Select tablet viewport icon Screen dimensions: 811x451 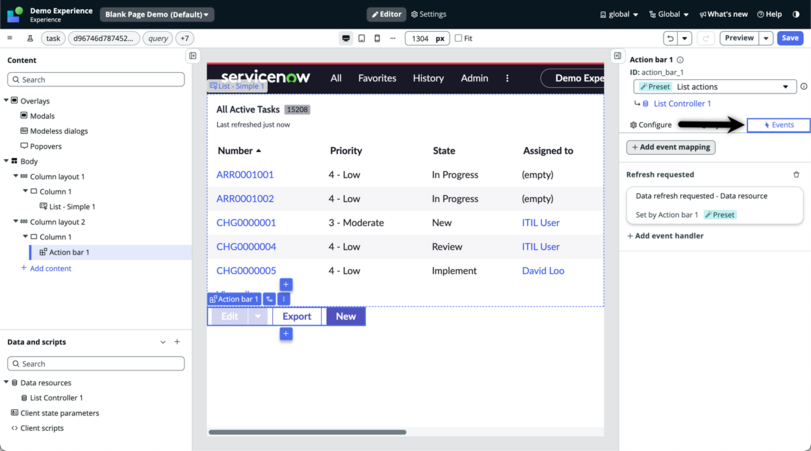[362, 38]
